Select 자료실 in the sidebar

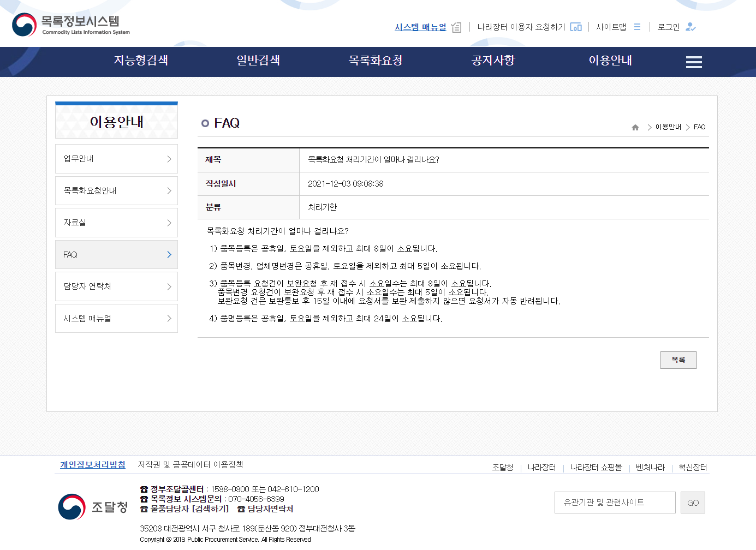(x=116, y=223)
